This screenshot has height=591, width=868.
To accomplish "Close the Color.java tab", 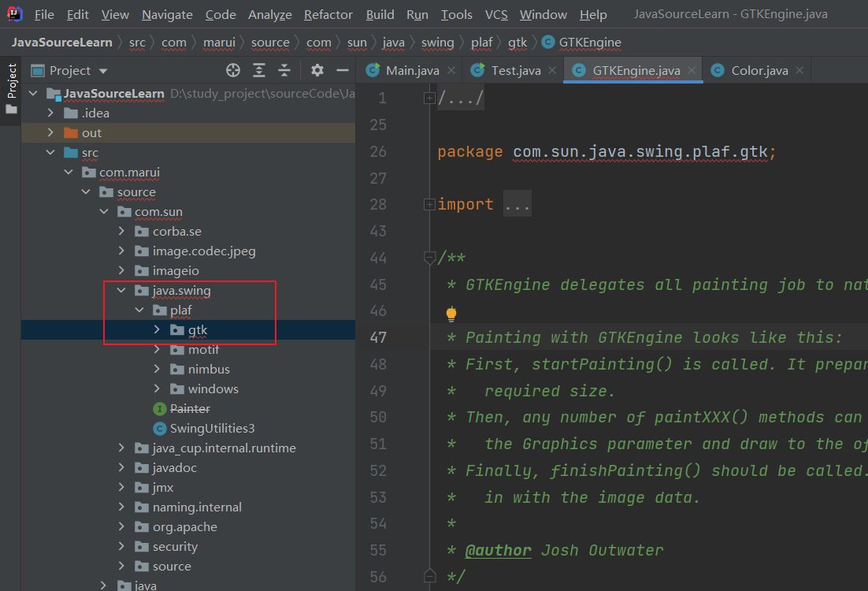I will [x=798, y=70].
